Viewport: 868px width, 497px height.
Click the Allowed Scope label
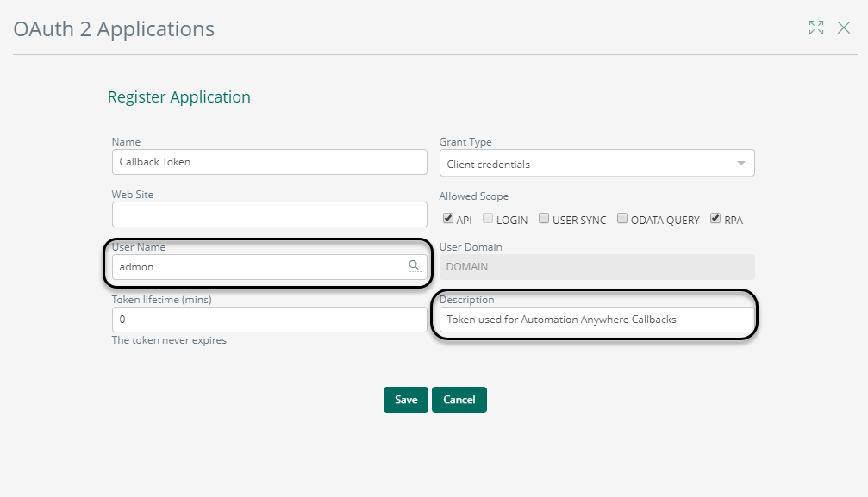tap(474, 196)
